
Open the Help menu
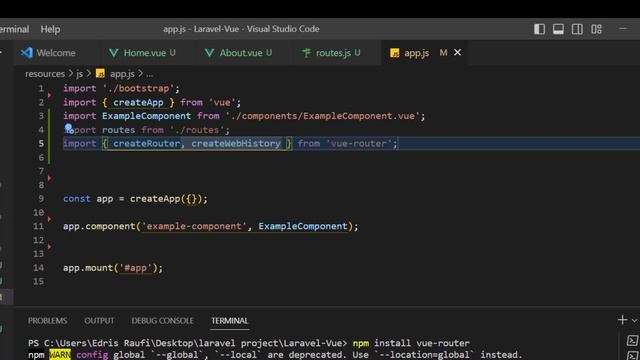tap(50, 29)
